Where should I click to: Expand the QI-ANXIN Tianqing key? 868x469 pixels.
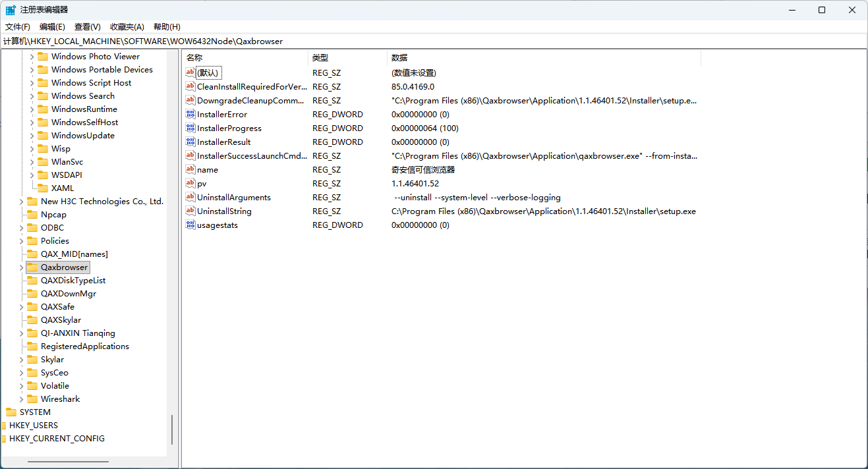point(21,333)
